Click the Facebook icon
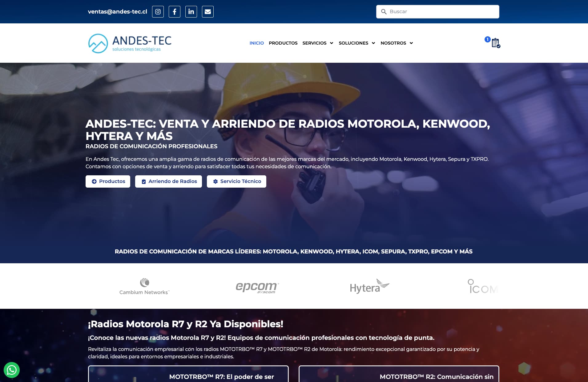This screenshot has width=588, height=382. click(175, 12)
